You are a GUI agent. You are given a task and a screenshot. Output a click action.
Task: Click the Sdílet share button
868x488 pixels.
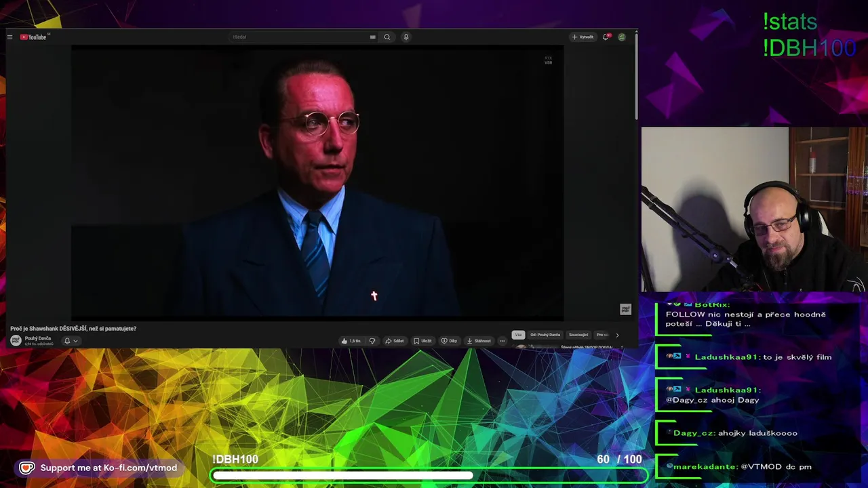[394, 341]
